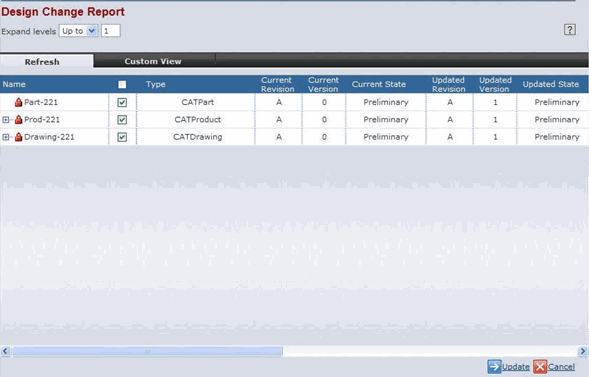Screen dimensions: 589x377
Task: Click the Expand levels number field
Action: pos(110,31)
